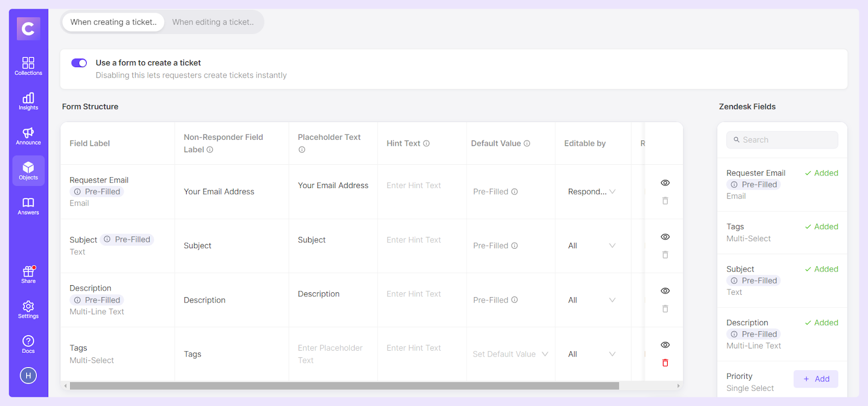Open the Insights chart icon
This screenshot has height=406, width=868.
click(x=28, y=101)
